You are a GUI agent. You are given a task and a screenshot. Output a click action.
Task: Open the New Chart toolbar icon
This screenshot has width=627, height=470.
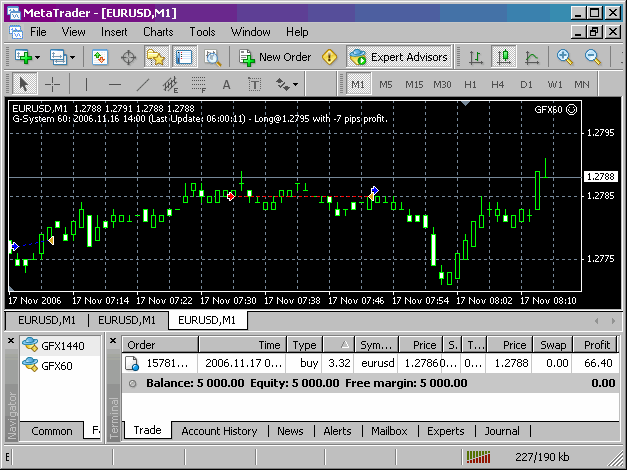(24, 57)
